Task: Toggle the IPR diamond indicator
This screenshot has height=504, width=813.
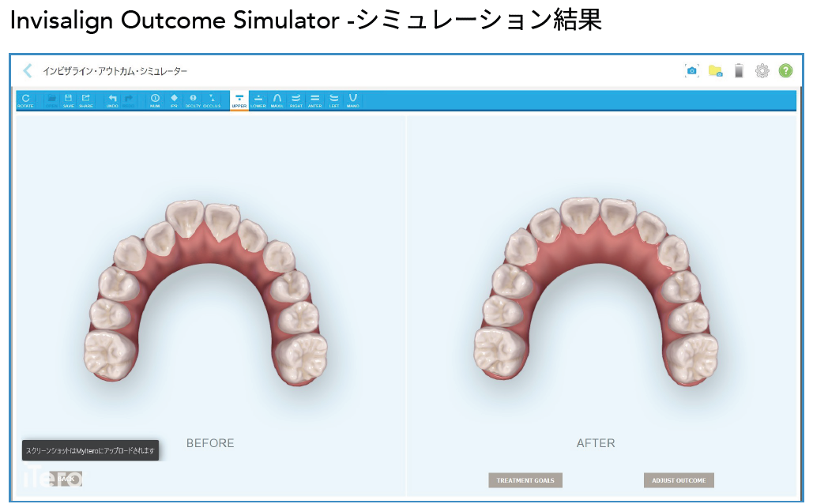Action: click(x=174, y=100)
